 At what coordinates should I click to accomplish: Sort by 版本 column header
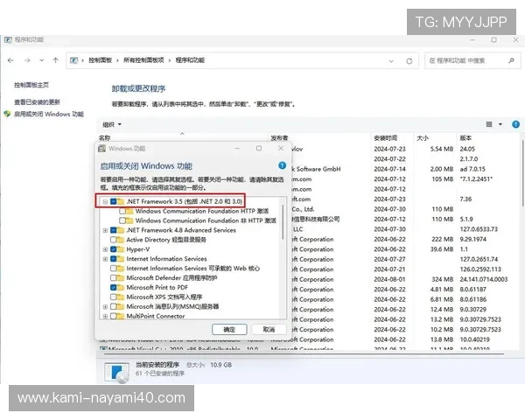pos(465,138)
